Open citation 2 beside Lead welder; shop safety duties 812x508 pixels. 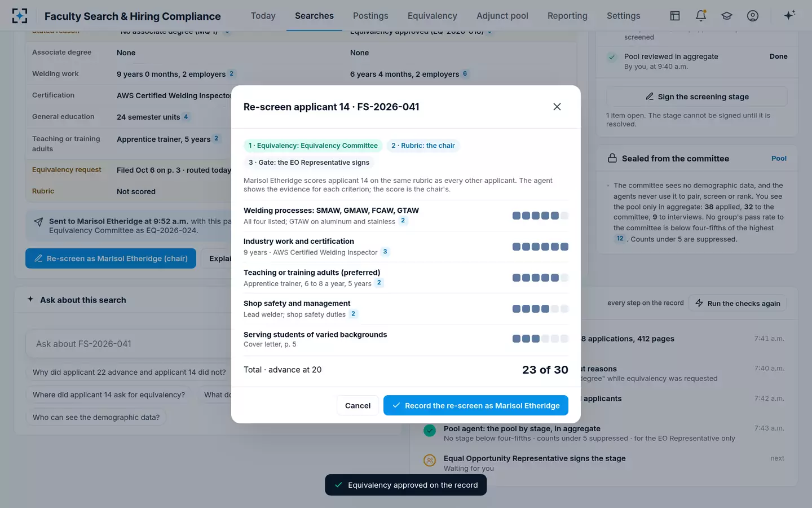[x=353, y=314]
